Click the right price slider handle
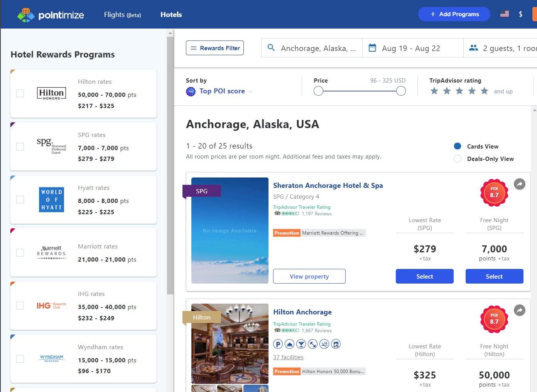Viewport: 537px width, 392px height. (401, 91)
